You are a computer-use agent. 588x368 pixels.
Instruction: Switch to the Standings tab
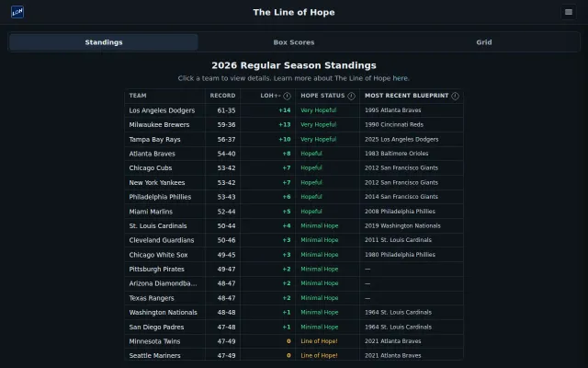click(x=104, y=42)
